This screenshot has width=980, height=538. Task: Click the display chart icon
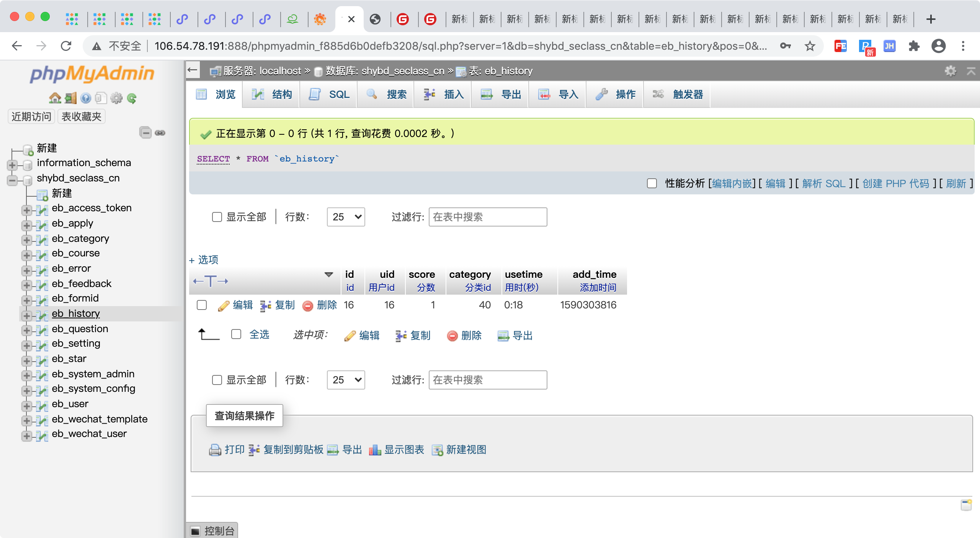pos(375,450)
